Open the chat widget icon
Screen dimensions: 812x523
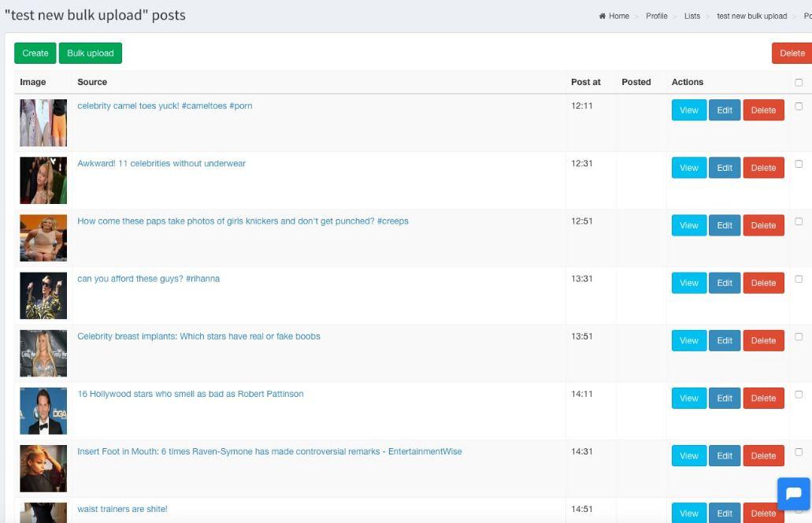(x=793, y=495)
